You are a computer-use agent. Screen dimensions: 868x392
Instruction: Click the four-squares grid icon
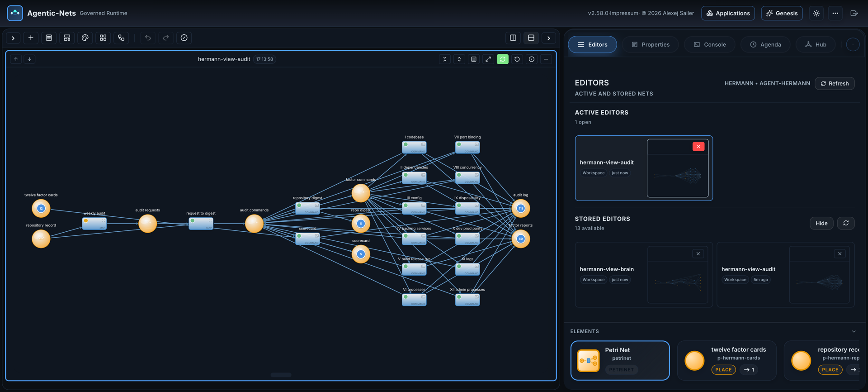(x=103, y=38)
